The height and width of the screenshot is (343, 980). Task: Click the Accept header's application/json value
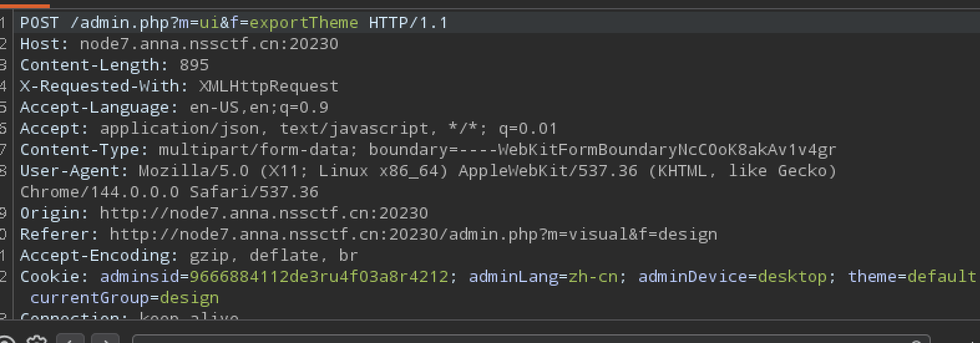point(179,129)
